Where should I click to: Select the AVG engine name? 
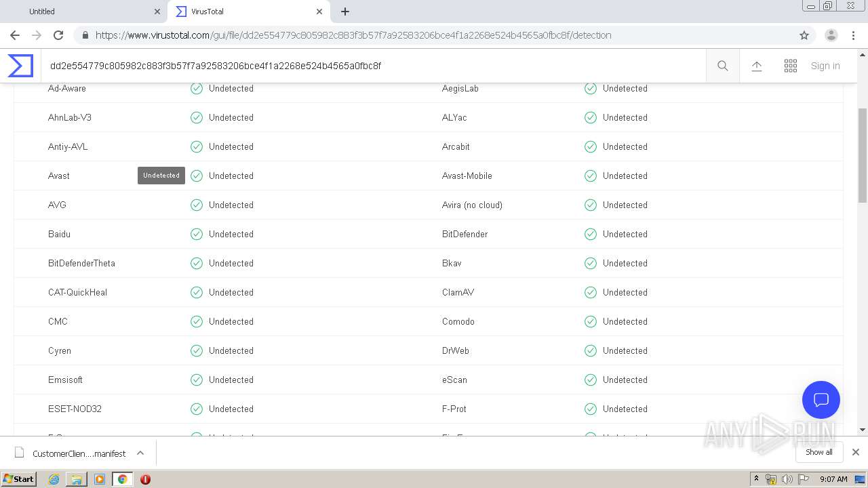click(x=57, y=205)
